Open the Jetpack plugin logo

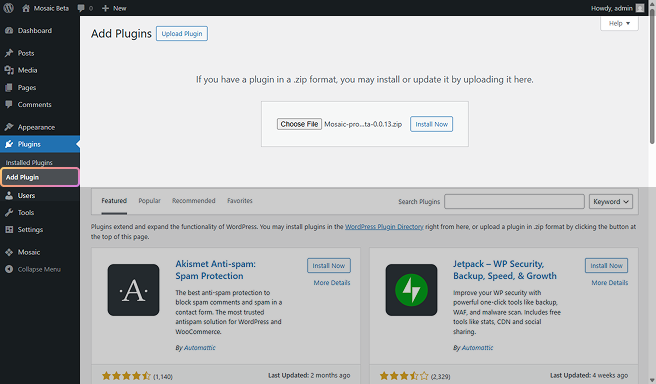click(x=411, y=290)
